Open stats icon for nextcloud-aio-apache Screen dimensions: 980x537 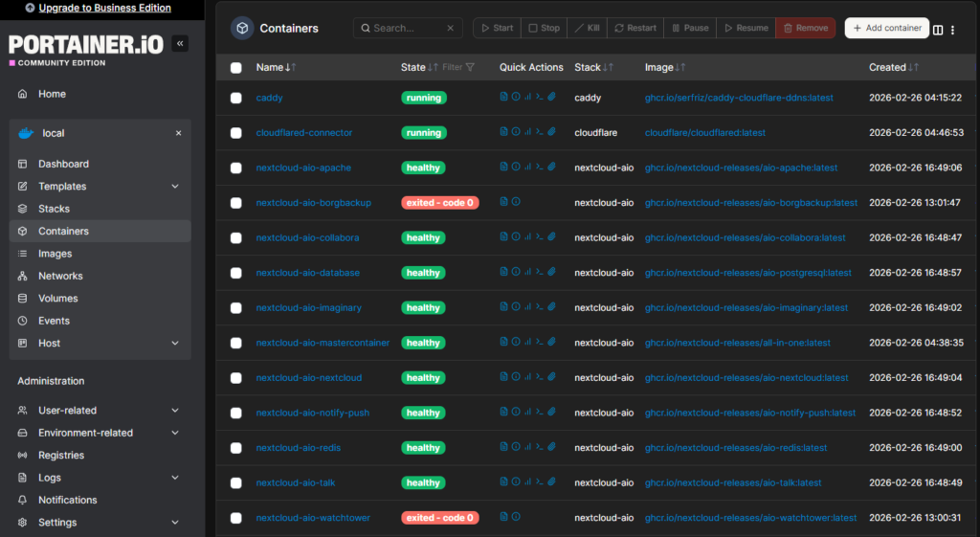[x=527, y=168]
